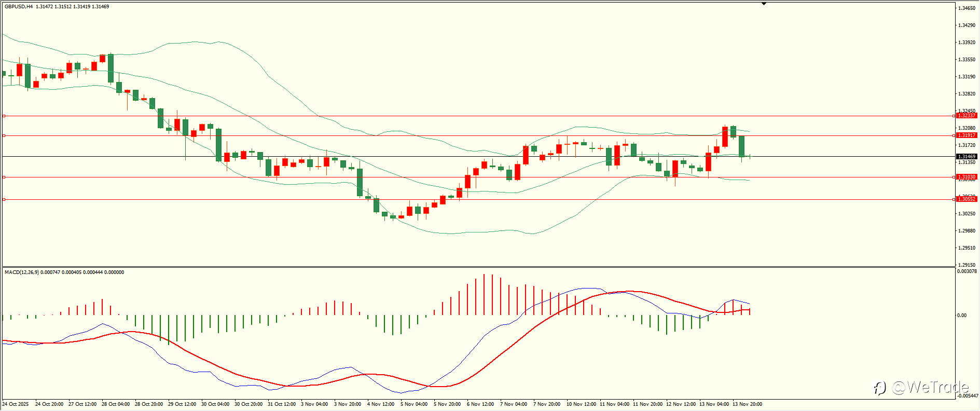
Task: Click the 6 Nov 12:00 time label
Action: 480,404
